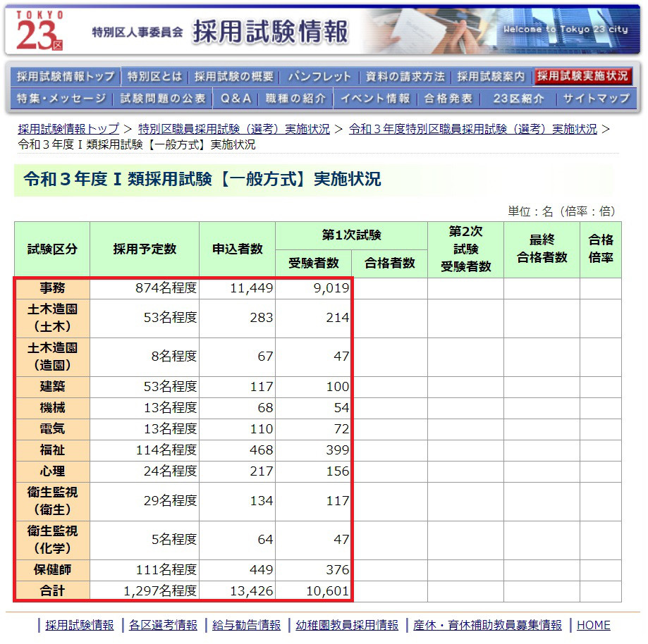Open 資料の請求方法 nav item

point(405,76)
